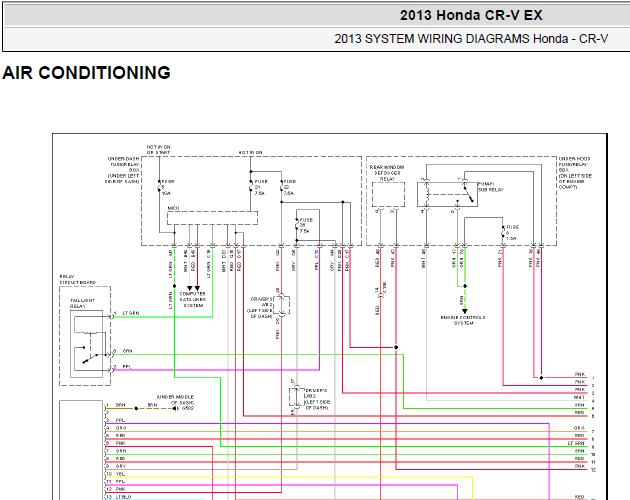Screen dimensions: 630x500
Task: Click the 'UNDER-HOOD FUSE/RELAY BOX' label
Action: tap(575, 164)
